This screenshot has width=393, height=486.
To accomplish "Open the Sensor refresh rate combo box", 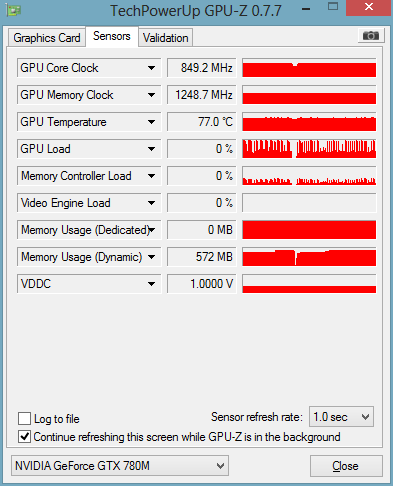I will click(341, 417).
